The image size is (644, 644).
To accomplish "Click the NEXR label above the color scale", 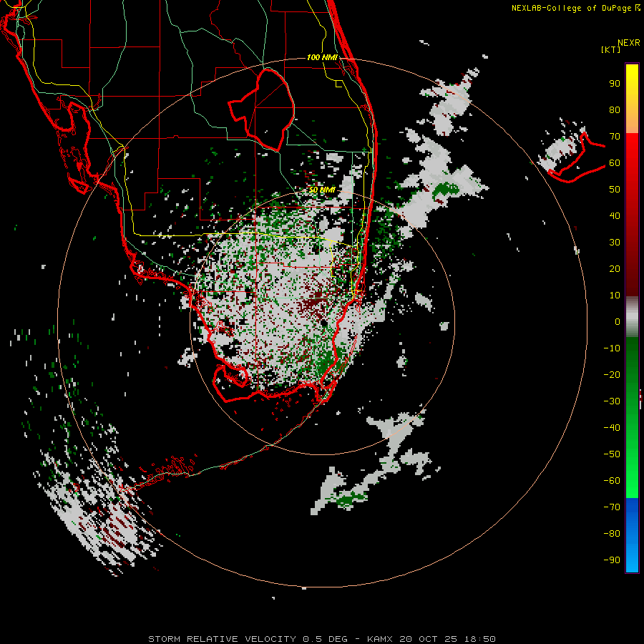I will [x=628, y=43].
